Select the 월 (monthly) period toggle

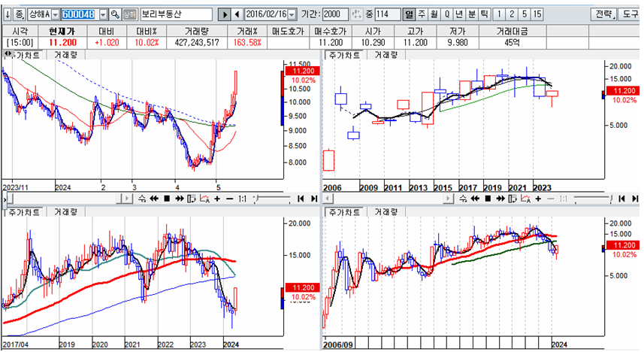(434, 14)
